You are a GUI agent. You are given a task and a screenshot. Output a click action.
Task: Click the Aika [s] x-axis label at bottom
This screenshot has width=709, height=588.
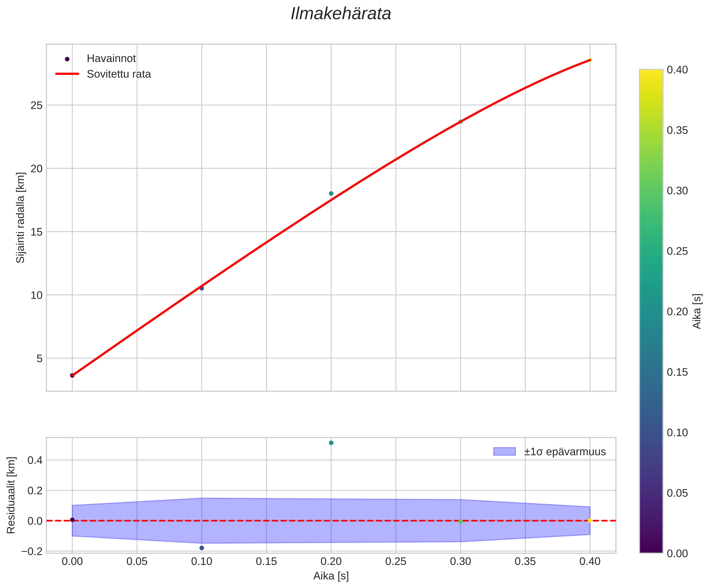[331, 576]
